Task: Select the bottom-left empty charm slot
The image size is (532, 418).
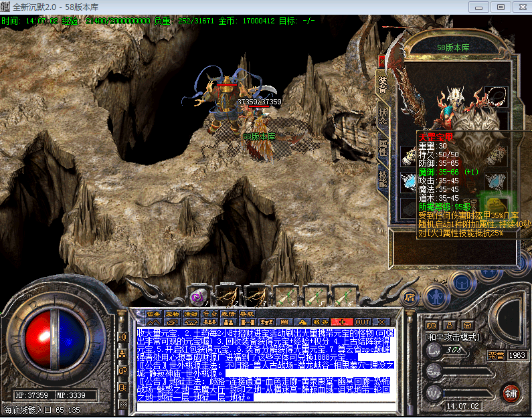Action: click(x=408, y=207)
